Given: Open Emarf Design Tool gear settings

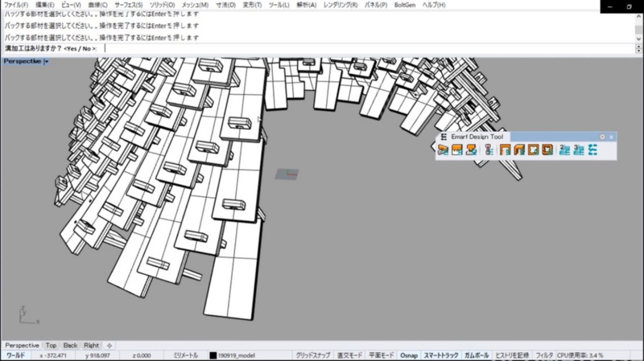Looking at the screenshot, I should (602, 137).
